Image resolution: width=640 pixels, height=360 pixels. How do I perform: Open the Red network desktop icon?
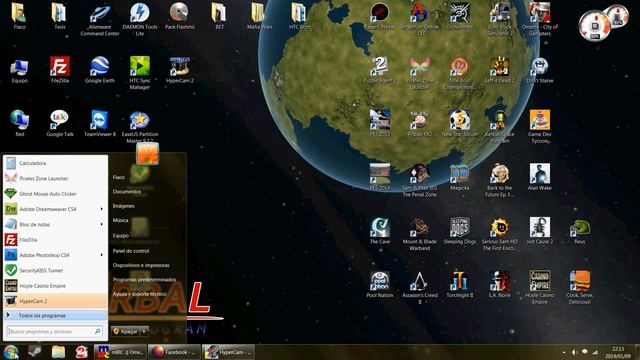[x=20, y=123]
